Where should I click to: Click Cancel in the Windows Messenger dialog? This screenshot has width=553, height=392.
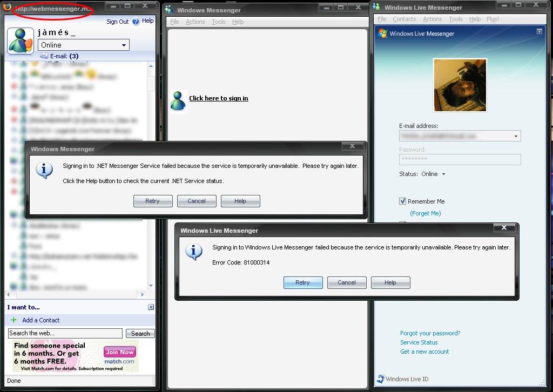[197, 201]
